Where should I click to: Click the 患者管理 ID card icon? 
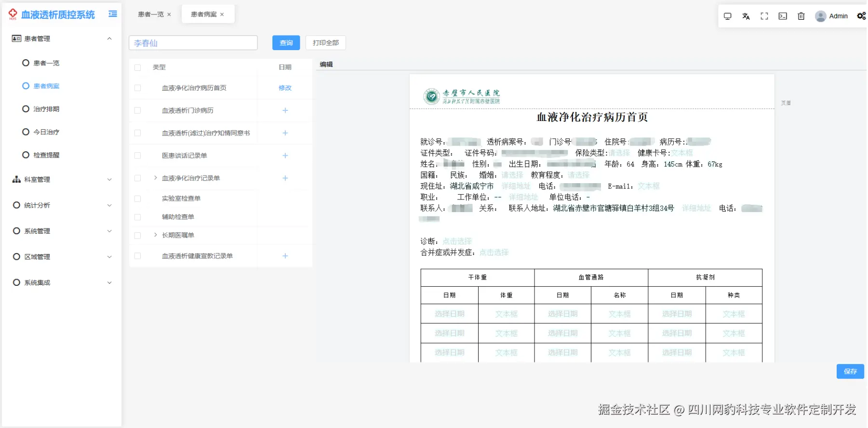[16, 39]
